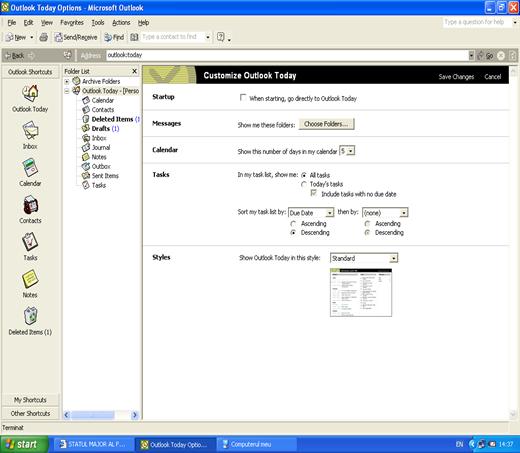This screenshot has height=453, width=520.
Task: Click the 'Type a question for help' box
Action: click(x=477, y=22)
